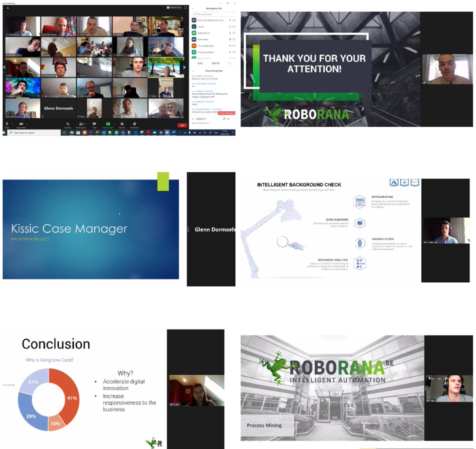Click the Kissic Case Manager slide title
Screen dimensions: 476x449
69,229
